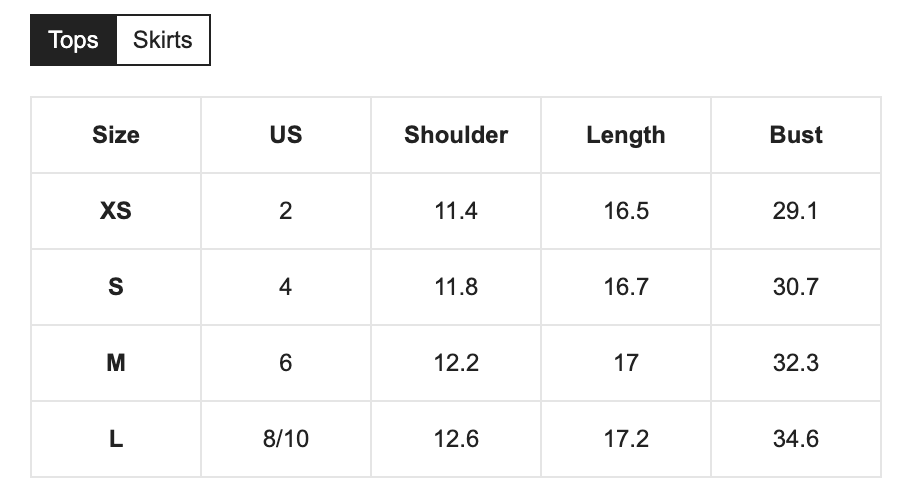
Task: Click the US size 6 cell
Action: 286,363
